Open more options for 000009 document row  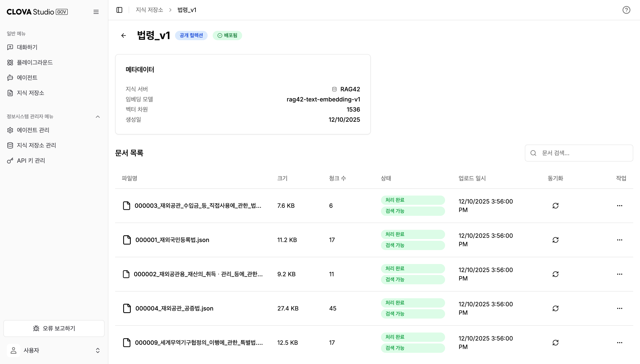click(x=619, y=342)
